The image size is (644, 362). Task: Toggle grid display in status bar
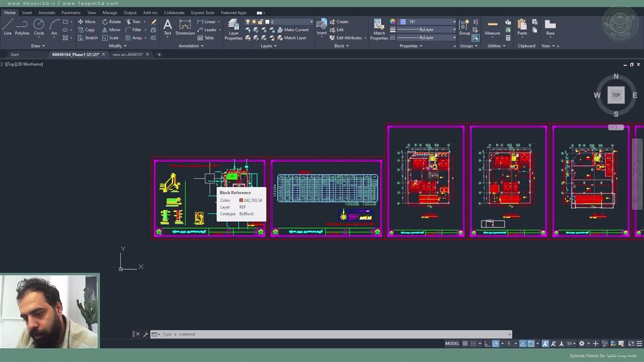pos(465,343)
